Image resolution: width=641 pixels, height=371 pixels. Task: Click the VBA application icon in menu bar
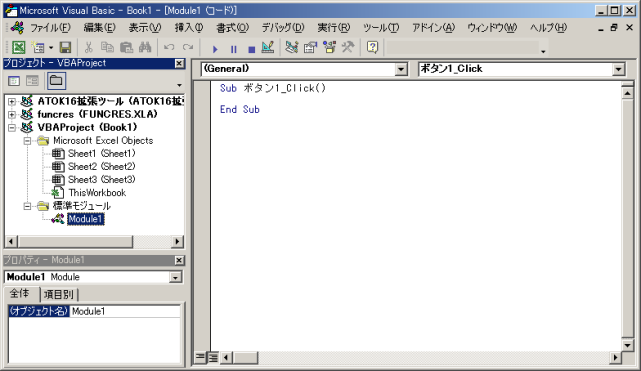coord(18,28)
